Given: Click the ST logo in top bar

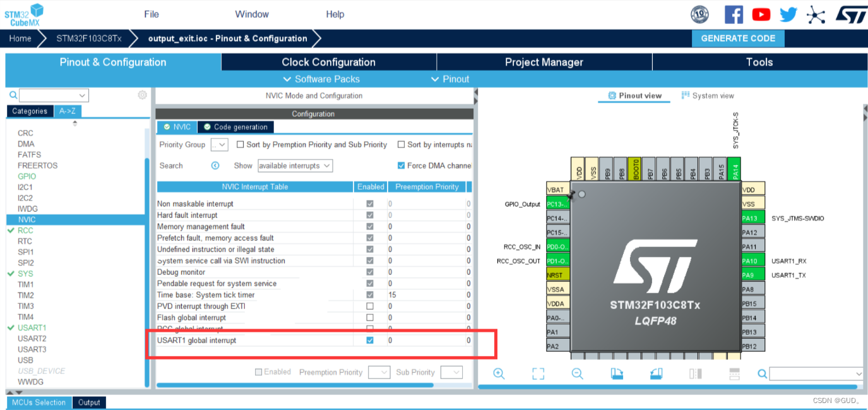Looking at the screenshot, I should pyautogui.click(x=852, y=14).
